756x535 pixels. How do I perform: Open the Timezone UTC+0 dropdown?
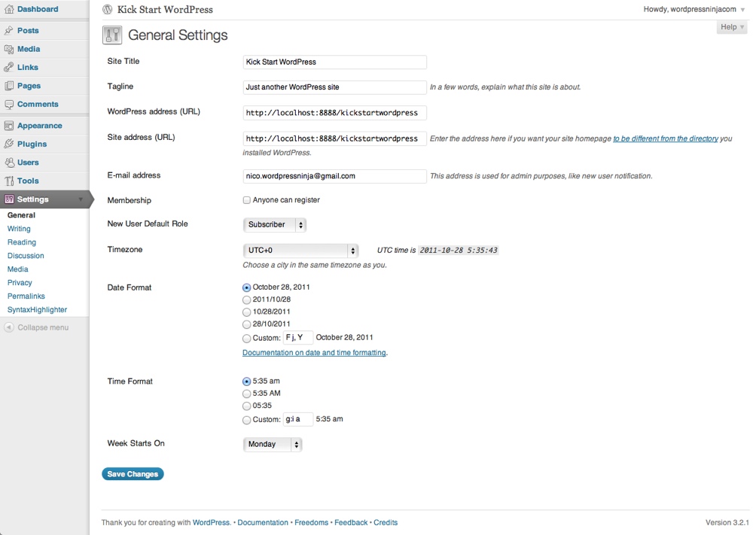(x=300, y=251)
